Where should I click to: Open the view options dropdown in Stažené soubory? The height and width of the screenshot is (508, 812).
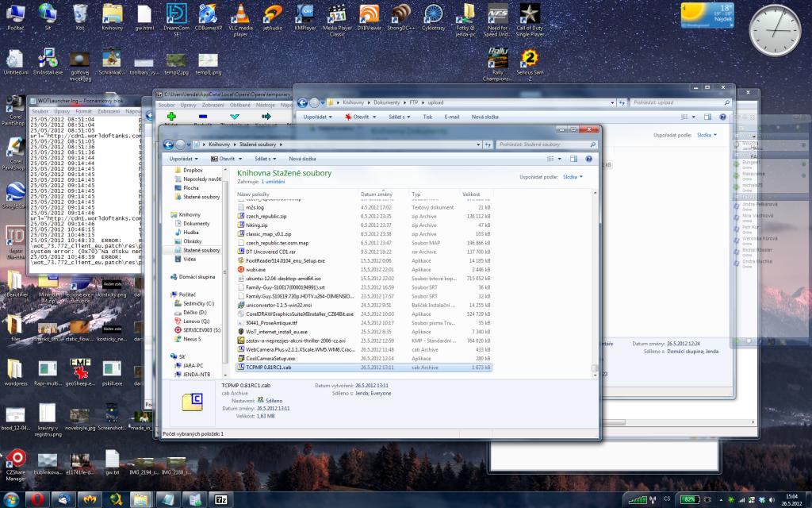[559, 159]
